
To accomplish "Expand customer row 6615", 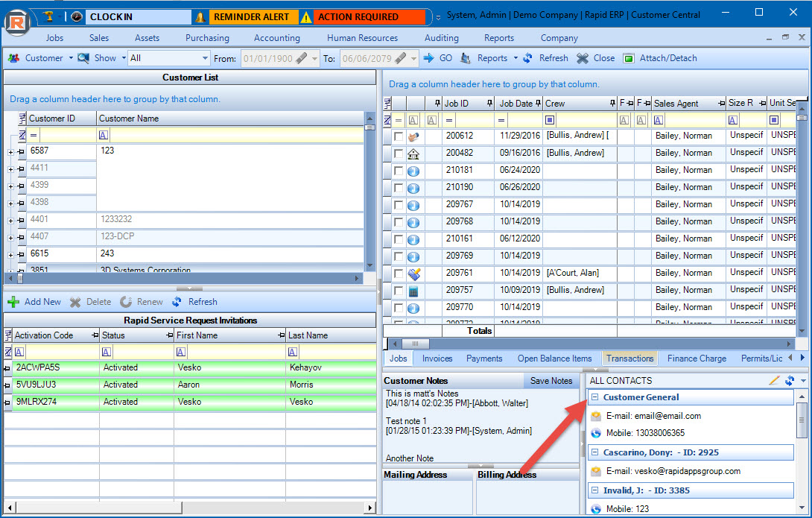I will click(x=10, y=256).
